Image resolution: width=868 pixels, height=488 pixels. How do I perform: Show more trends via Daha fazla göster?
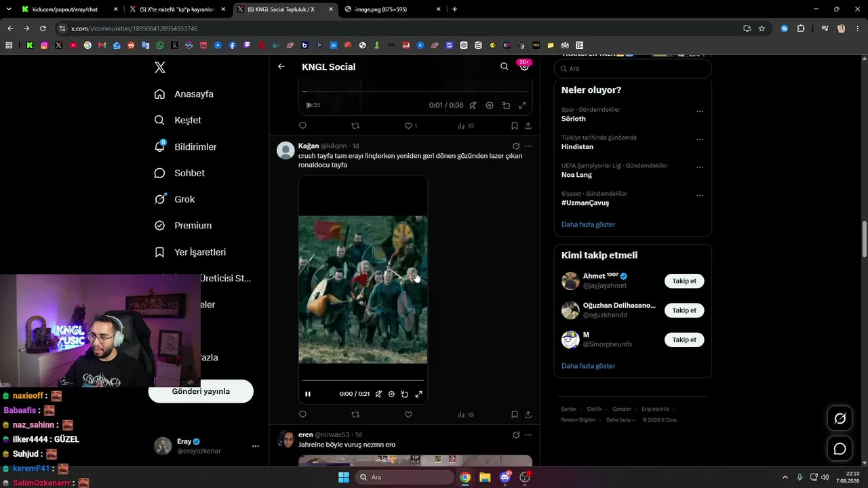589,224
